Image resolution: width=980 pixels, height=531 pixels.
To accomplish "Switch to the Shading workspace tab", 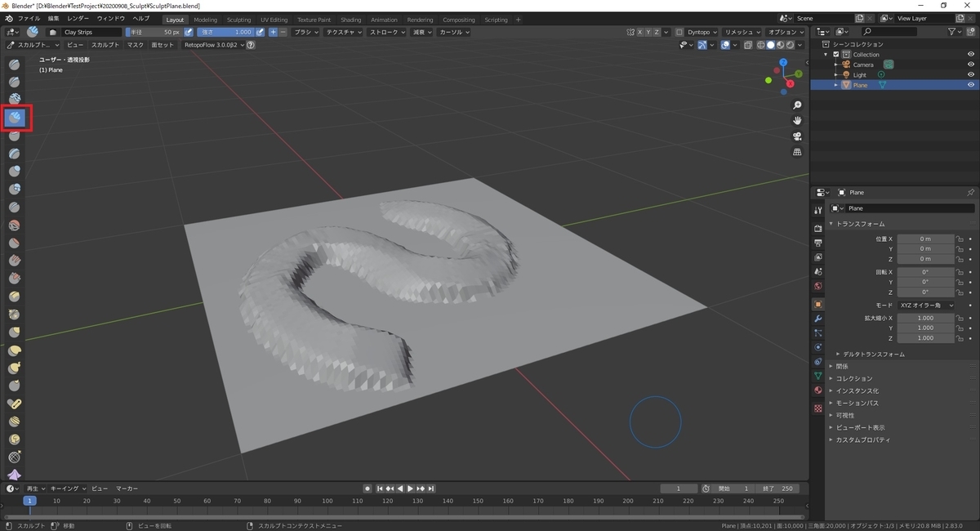I will click(x=351, y=20).
